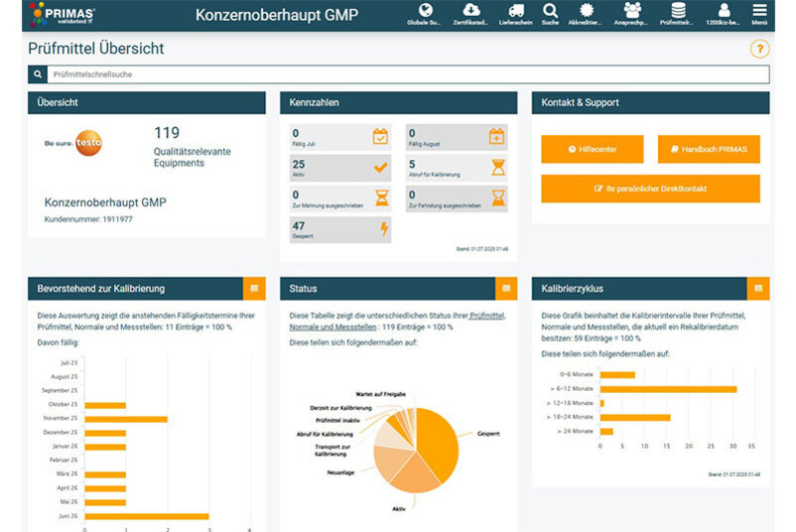Open the Menü hamburger menu
This screenshot has height=532, width=796.
tap(759, 11)
